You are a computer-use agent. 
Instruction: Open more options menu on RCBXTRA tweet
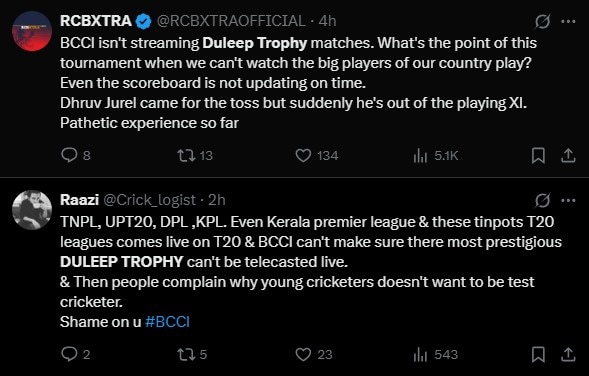tap(568, 21)
